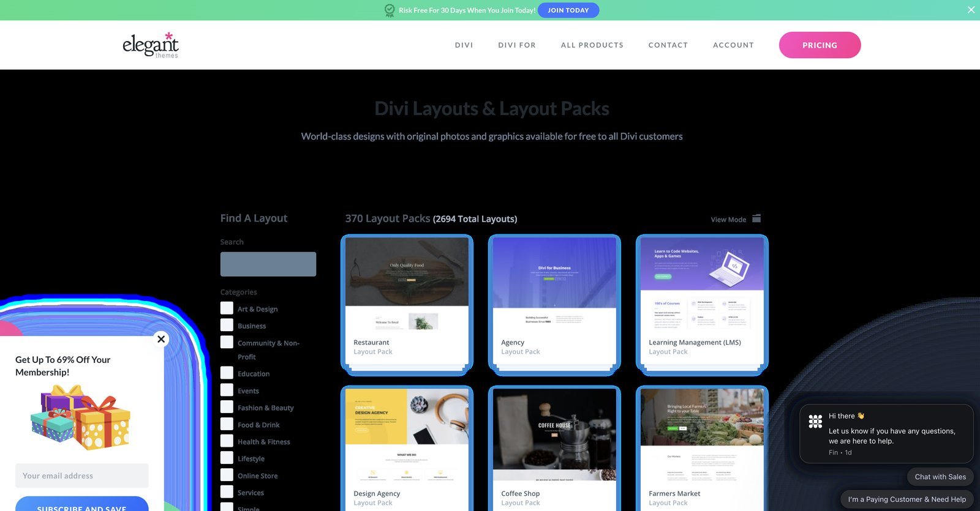Click Subscribe And Save button
The height and width of the screenshot is (511, 980).
click(82, 504)
